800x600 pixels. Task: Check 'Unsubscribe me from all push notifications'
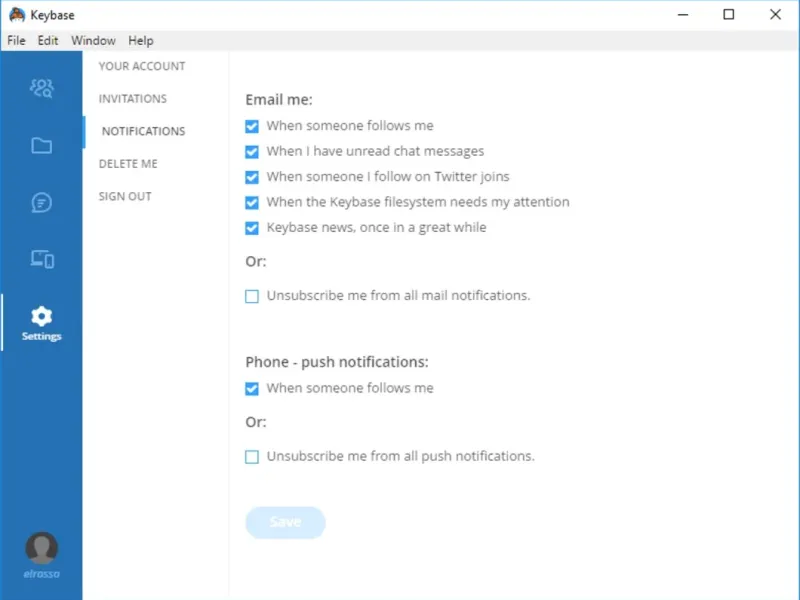click(252, 457)
